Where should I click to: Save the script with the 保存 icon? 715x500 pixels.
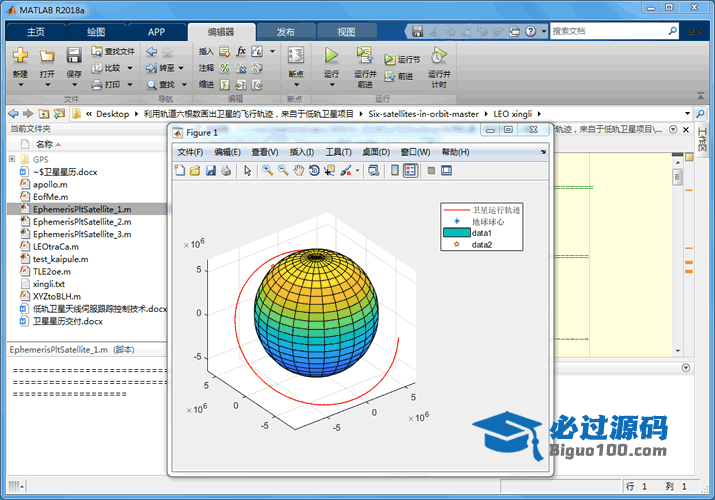[74, 55]
